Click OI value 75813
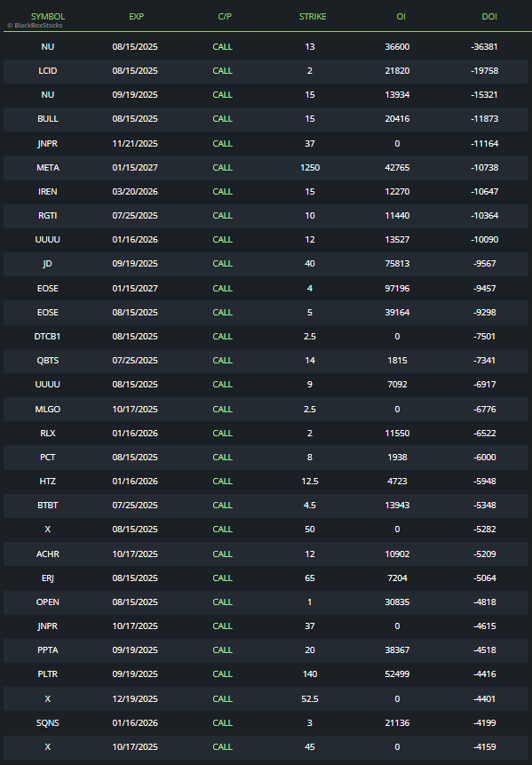 [397, 264]
